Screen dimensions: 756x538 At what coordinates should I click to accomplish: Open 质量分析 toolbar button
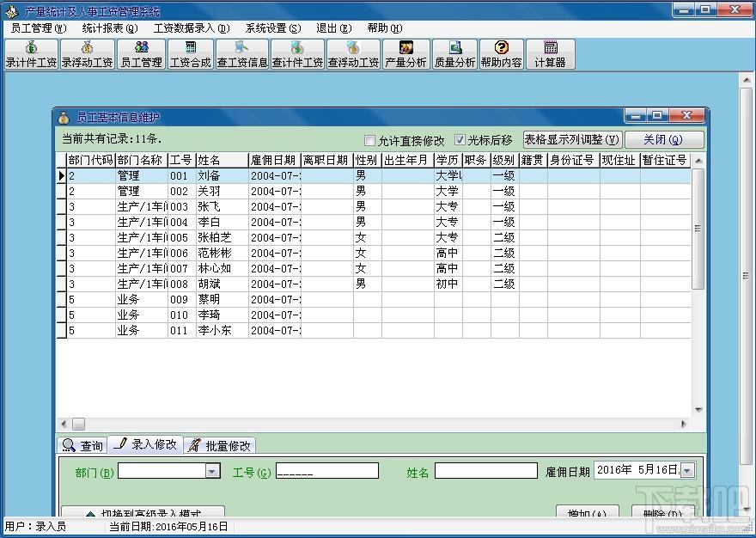(x=454, y=54)
